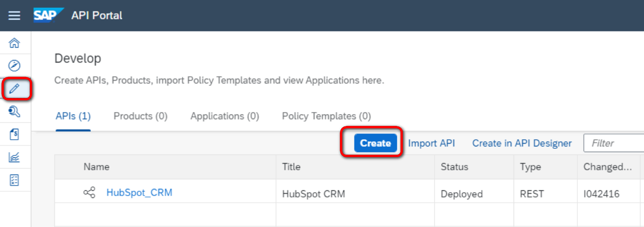This screenshot has width=644, height=227.
Task: Open the Test console magnifier icon
Action: coord(15,112)
